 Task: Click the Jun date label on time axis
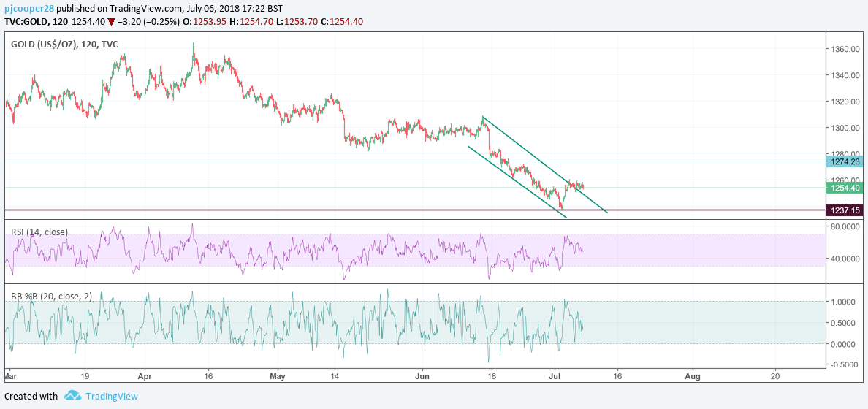point(422,376)
